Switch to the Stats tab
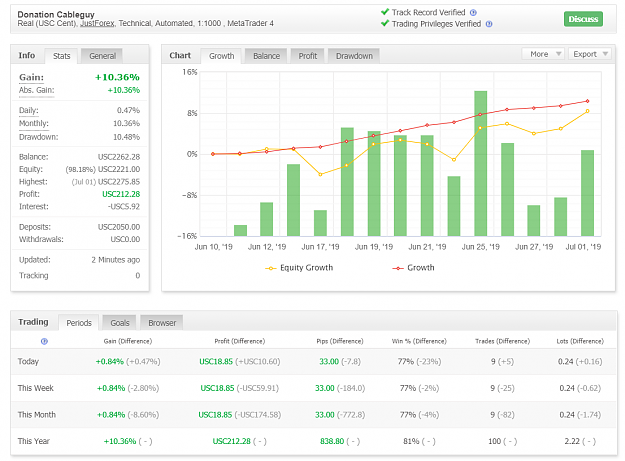625x461 pixels. coord(61,56)
